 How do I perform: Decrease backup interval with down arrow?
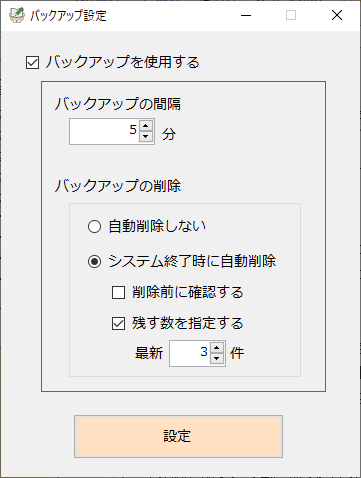(x=146, y=137)
